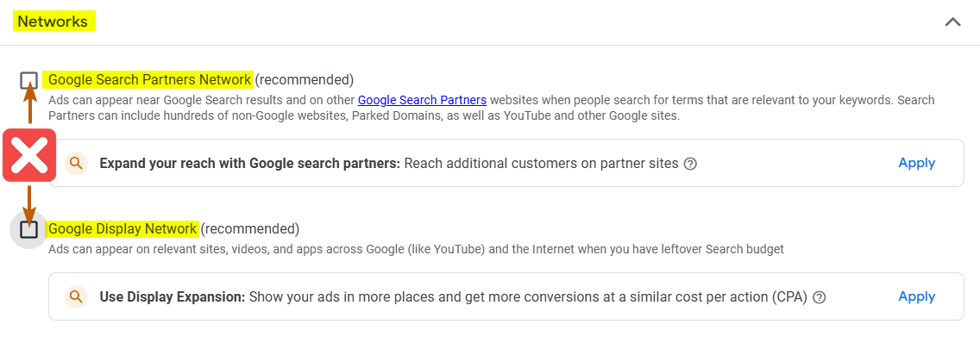980x349 pixels.
Task: Apply the Display Expansion recommendation
Action: (916, 296)
